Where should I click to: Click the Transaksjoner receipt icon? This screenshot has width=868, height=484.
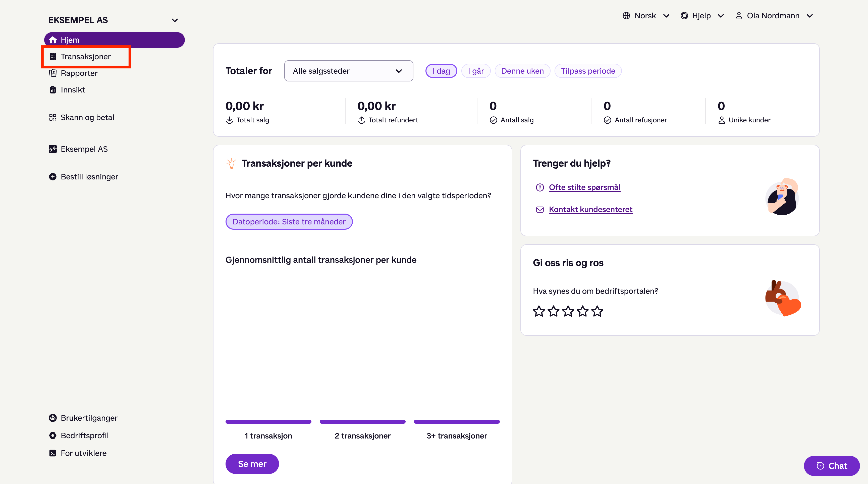coord(52,57)
